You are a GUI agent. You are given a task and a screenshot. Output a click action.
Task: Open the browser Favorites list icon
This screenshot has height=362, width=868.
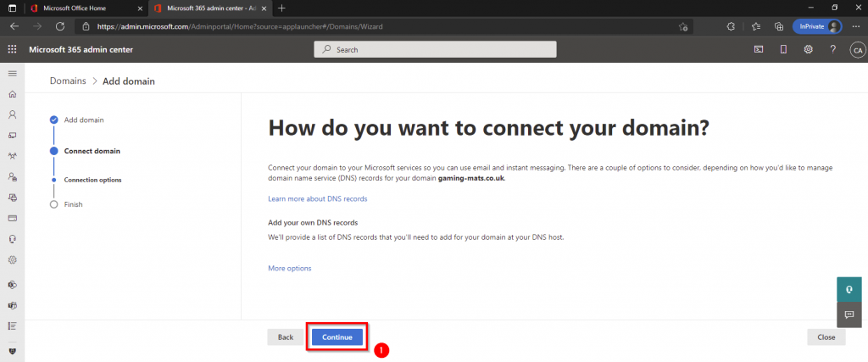[755, 26]
